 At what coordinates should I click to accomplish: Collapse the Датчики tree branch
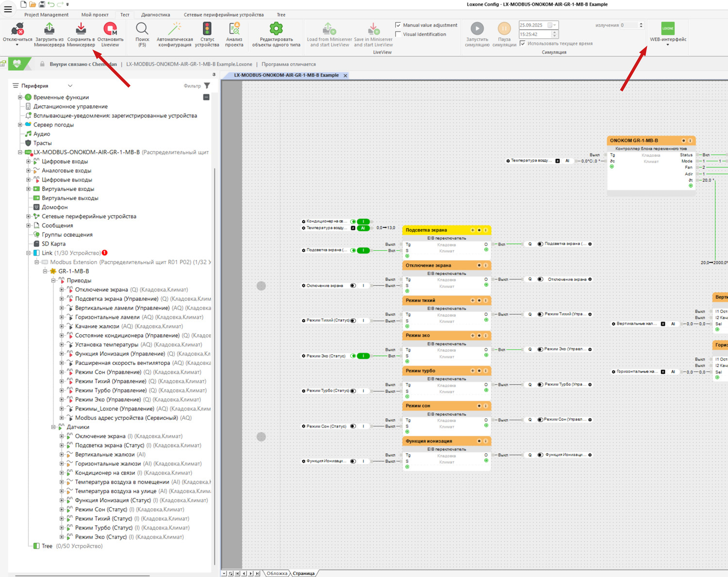tap(53, 427)
